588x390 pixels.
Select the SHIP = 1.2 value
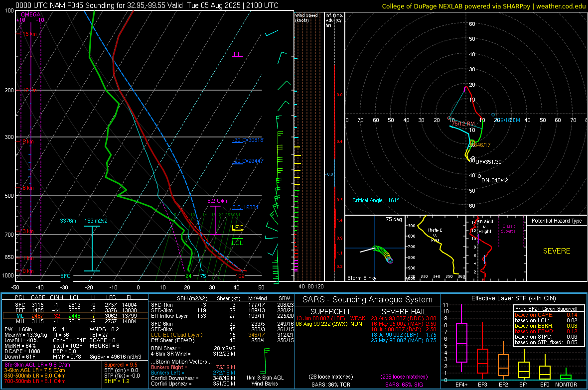click(117, 381)
